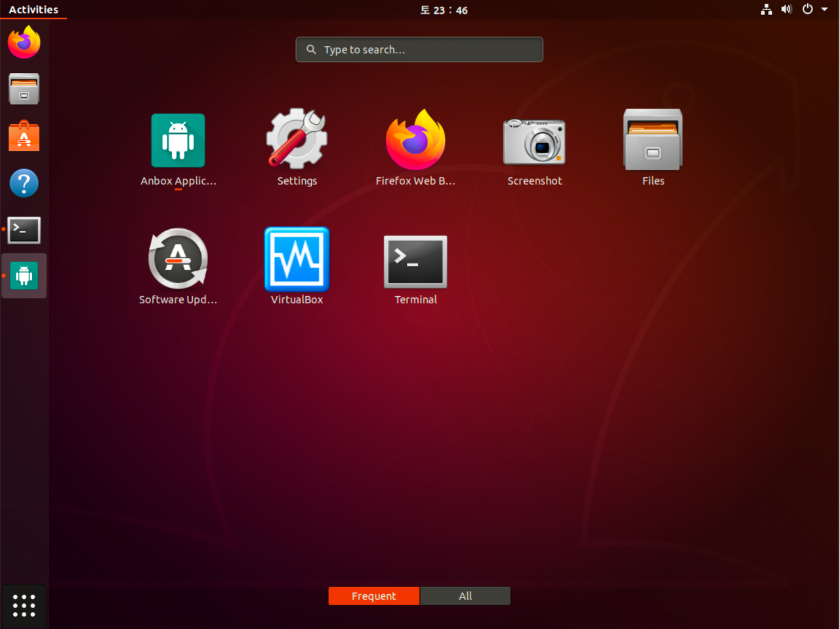Image resolution: width=840 pixels, height=629 pixels.
Task: Launch the Screenshot camera app
Action: (534, 150)
